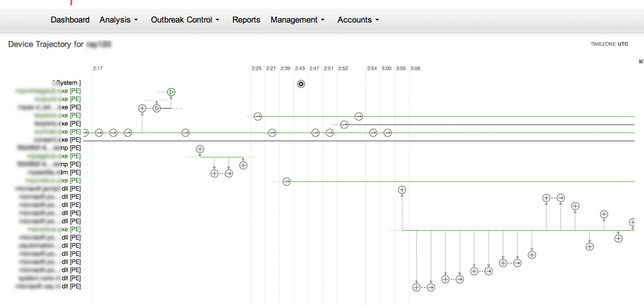Expand the Outbreak Control dropdown
The height and width of the screenshot is (305, 644).
186,20
